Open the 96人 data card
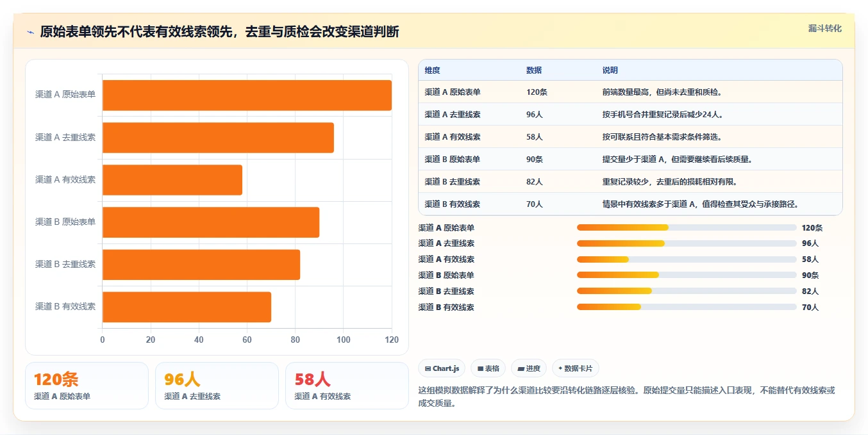The width and height of the screenshot is (868, 435). [217, 386]
